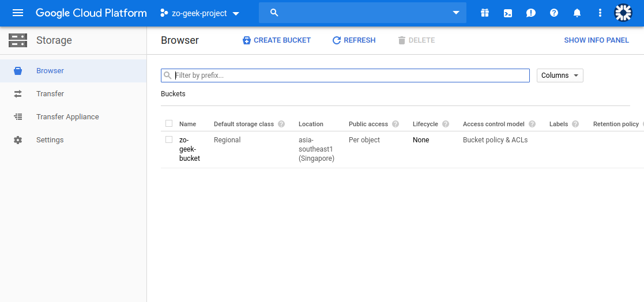The height and width of the screenshot is (302, 644).
Task: Check the zo-geek-bucket row checkbox
Action: [169, 139]
